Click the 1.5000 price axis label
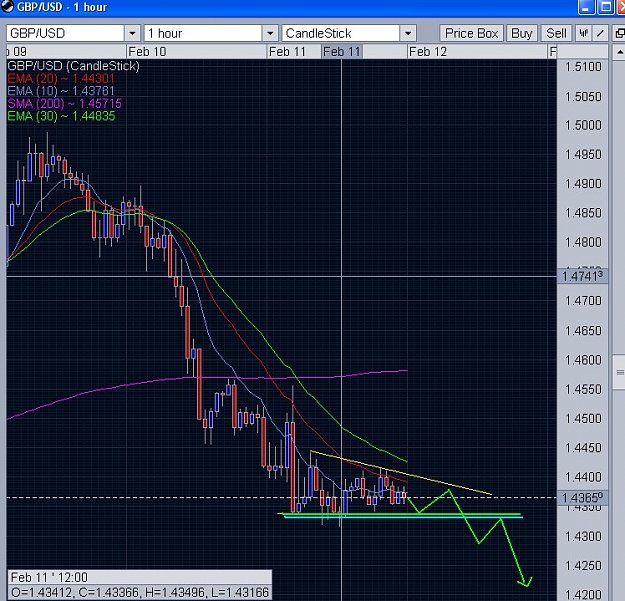The height and width of the screenshot is (601, 625). (x=583, y=125)
